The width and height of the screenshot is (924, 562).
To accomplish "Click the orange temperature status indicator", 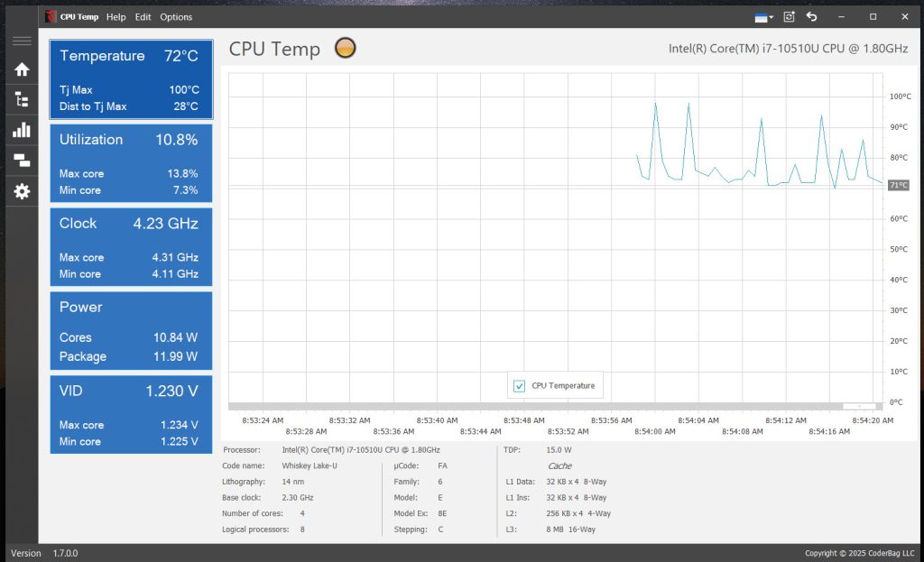I will click(x=345, y=49).
